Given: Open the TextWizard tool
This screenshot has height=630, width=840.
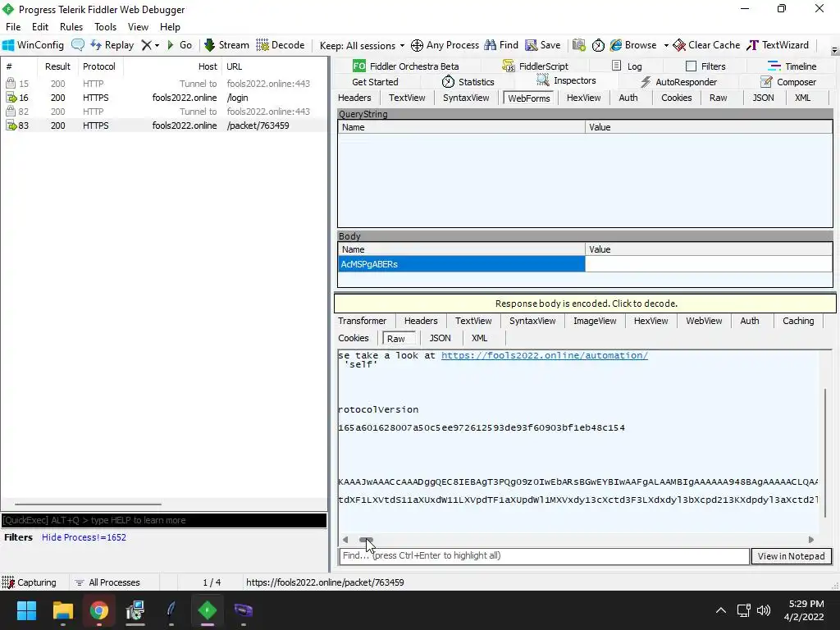Looking at the screenshot, I should [x=778, y=45].
